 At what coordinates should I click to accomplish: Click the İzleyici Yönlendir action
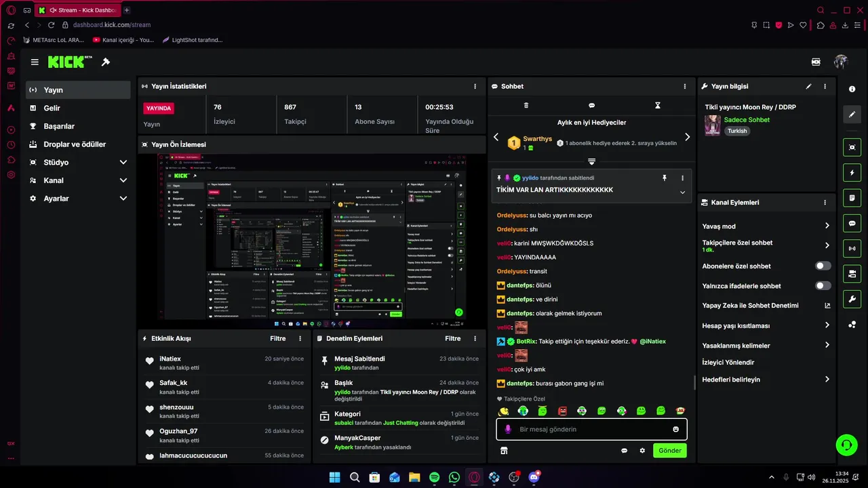728,363
